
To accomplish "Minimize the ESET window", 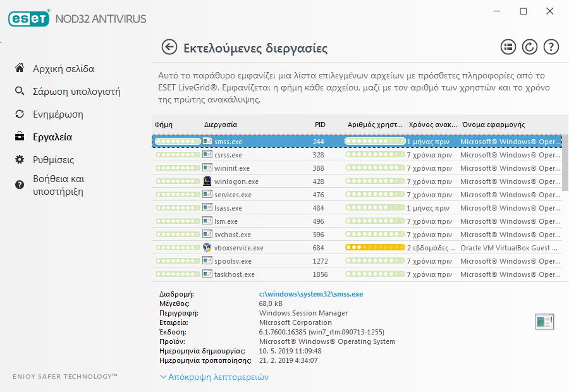I will click(x=497, y=11).
